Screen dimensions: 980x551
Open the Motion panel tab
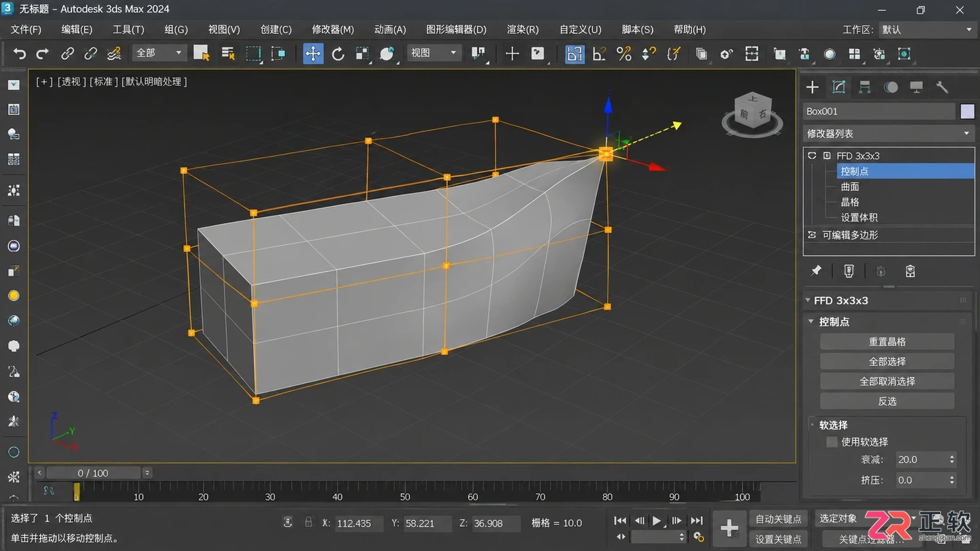coord(891,87)
